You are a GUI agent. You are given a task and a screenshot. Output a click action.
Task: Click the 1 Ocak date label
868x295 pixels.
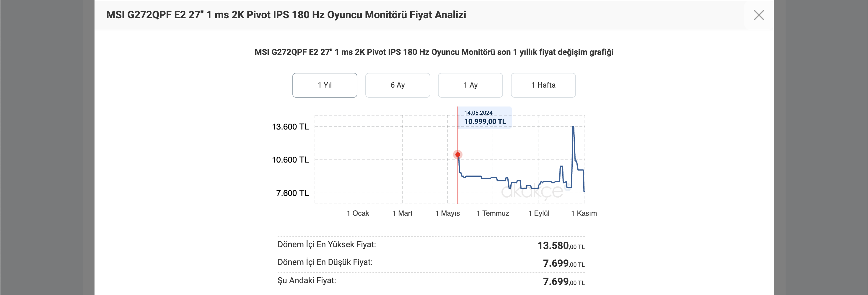click(x=358, y=213)
